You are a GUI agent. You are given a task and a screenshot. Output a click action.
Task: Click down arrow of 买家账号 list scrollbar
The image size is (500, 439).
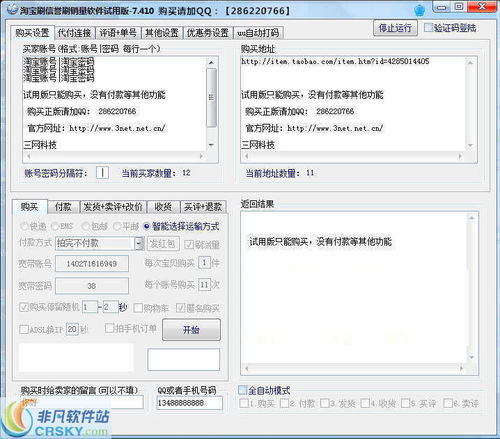211,145
